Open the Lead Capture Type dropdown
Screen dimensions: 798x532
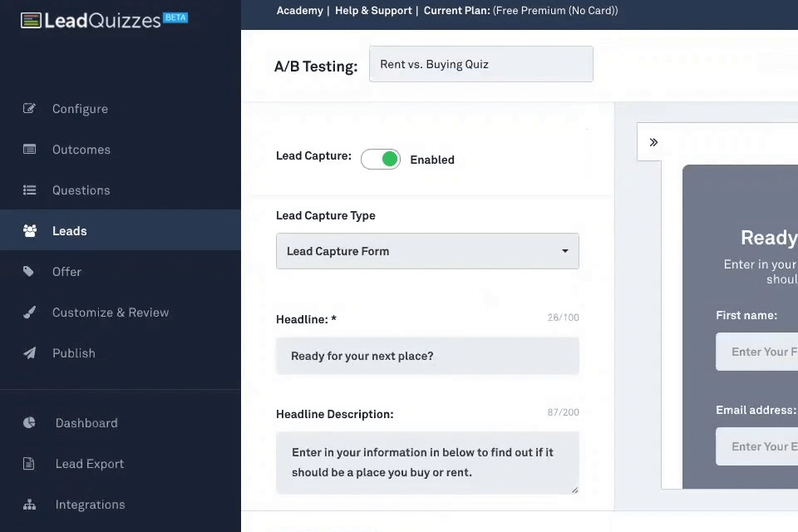pyautogui.click(x=427, y=251)
